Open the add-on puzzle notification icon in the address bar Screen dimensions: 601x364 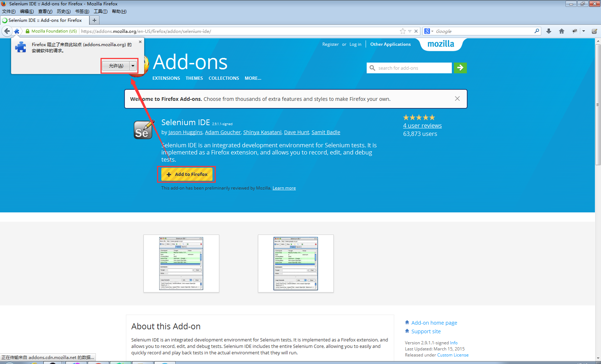coord(17,31)
